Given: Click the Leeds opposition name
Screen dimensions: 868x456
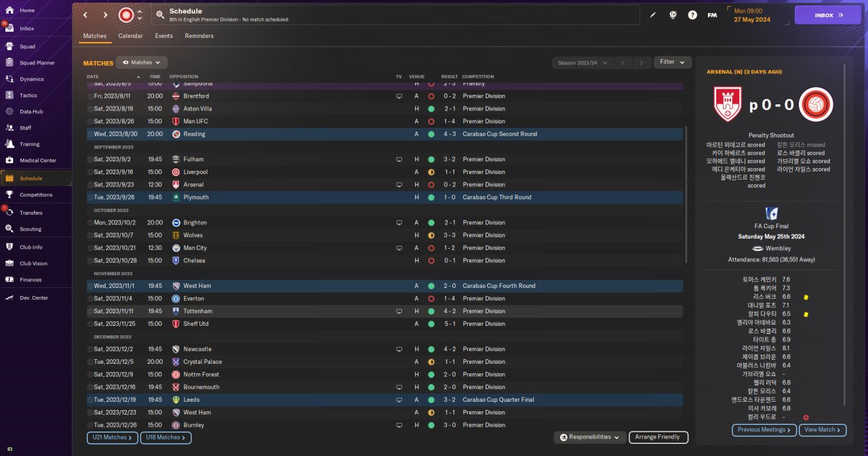Looking at the screenshot, I should coord(191,400).
